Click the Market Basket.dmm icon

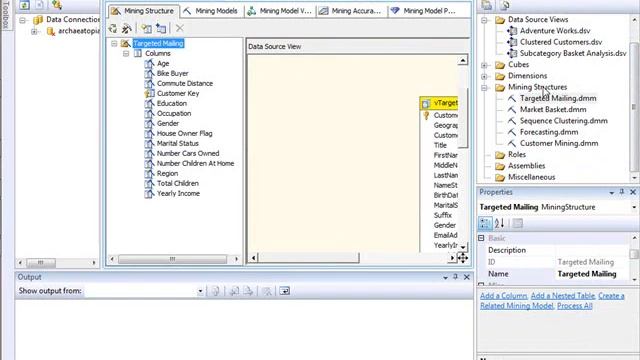tap(512, 109)
